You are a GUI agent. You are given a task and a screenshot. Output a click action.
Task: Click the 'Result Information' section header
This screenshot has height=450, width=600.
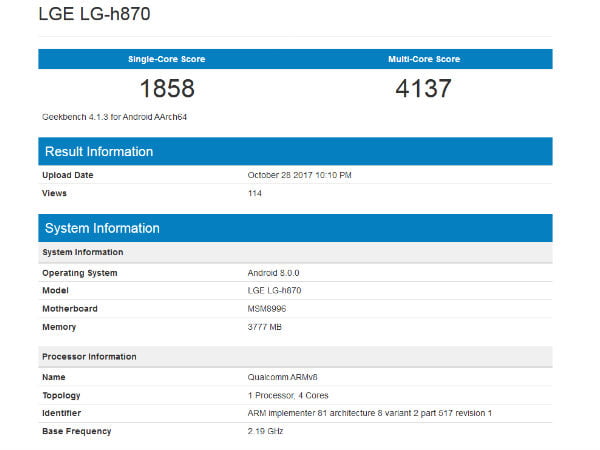(295, 151)
